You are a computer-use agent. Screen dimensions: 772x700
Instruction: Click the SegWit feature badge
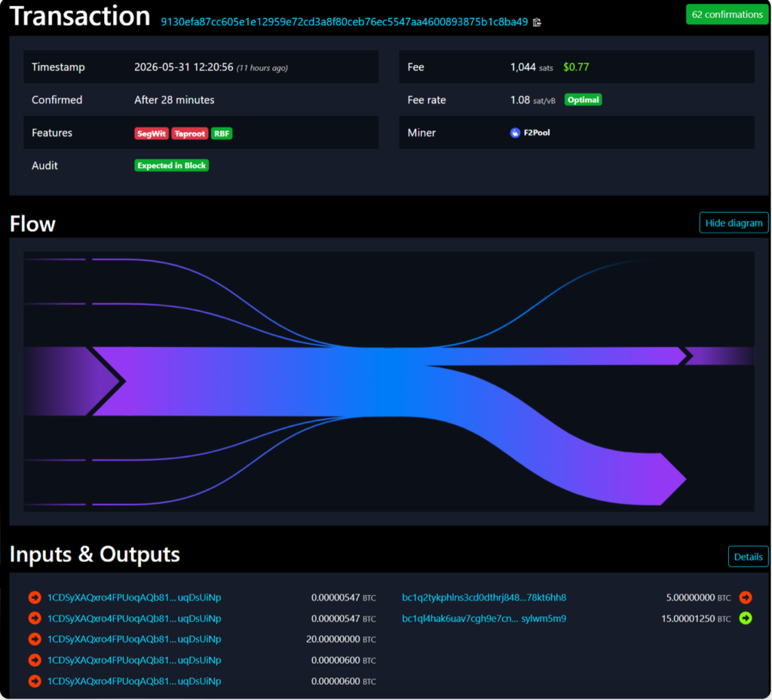coord(152,134)
